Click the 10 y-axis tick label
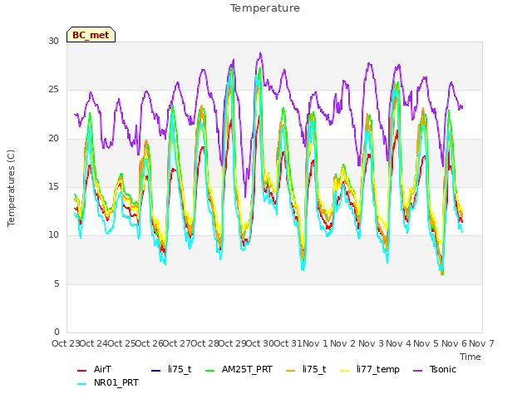This screenshot has height=399, width=532. point(53,234)
